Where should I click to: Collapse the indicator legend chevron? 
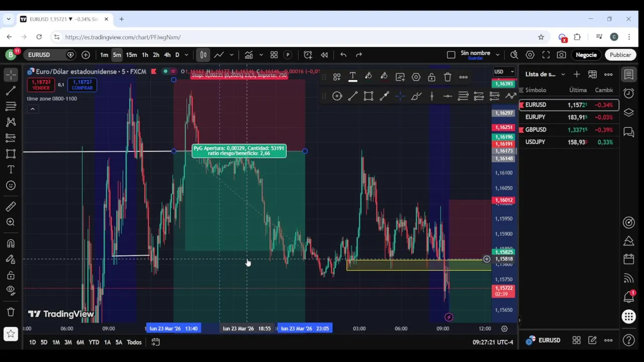[x=33, y=109]
